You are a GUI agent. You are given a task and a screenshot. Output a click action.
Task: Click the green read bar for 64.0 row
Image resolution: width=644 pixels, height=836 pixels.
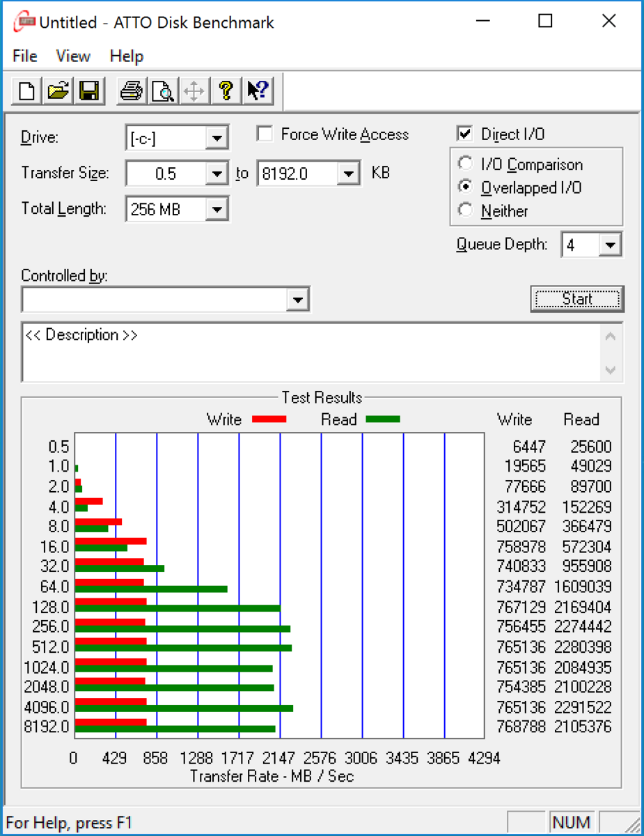151,589
